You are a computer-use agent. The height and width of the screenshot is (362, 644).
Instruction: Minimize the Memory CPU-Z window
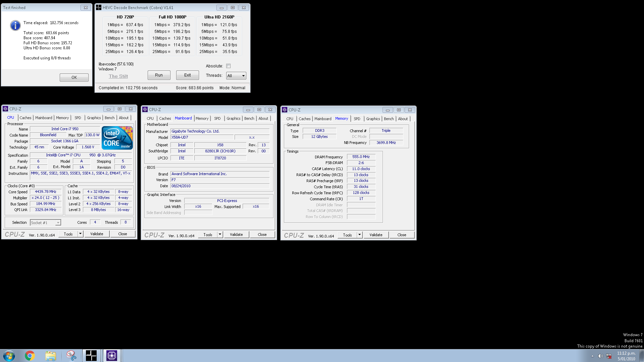[388, 110]
